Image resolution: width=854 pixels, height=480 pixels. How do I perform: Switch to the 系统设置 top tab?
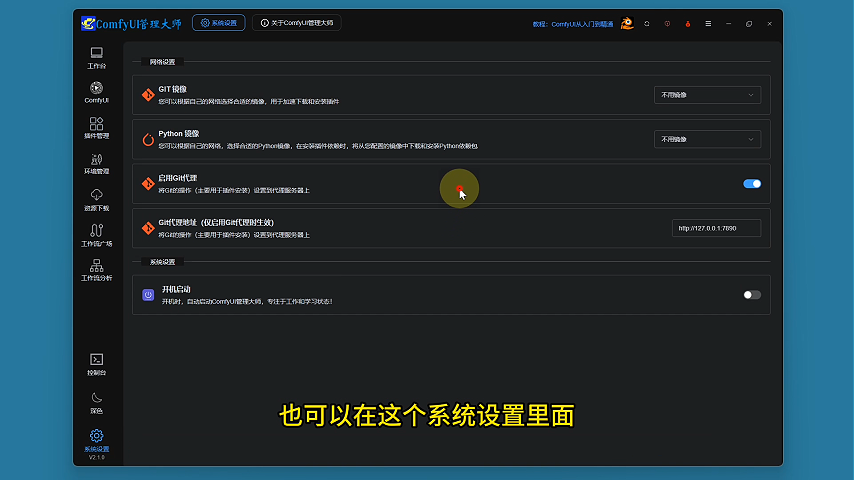218,23
